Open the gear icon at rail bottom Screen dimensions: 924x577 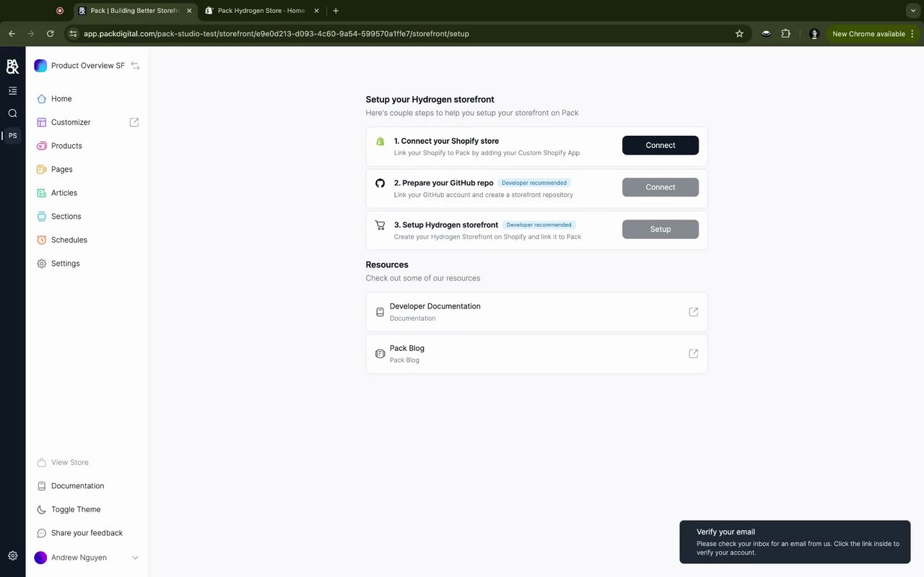click(12, 555)
